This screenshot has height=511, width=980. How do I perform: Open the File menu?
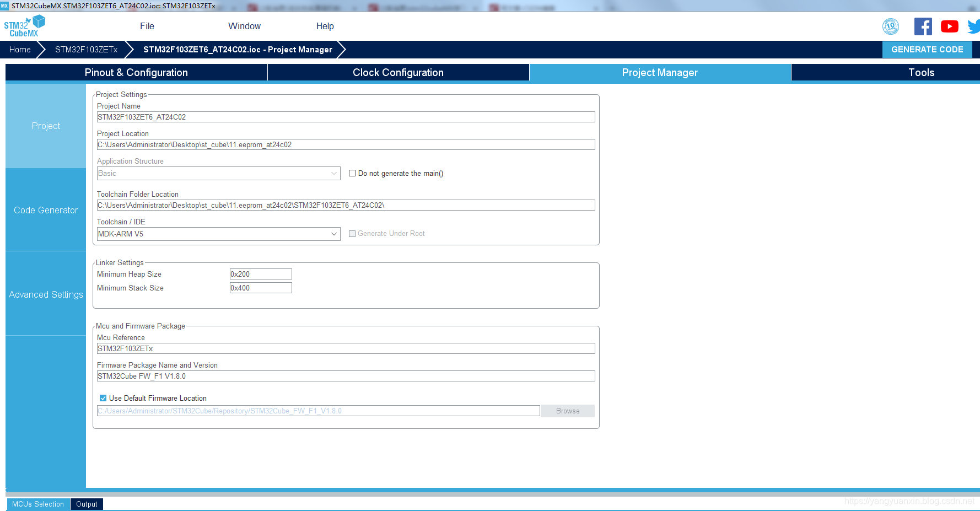coord(147,26)
